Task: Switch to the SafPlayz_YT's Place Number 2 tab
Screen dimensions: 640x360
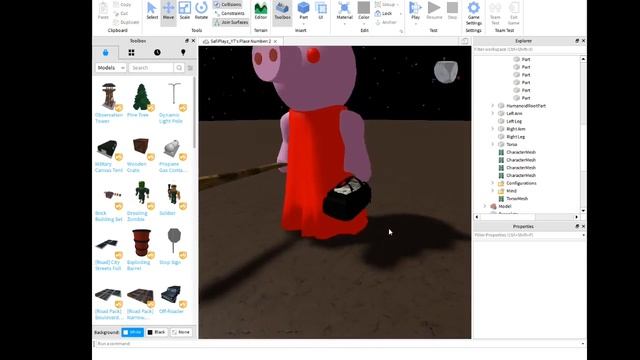Action: pos(241,41)
